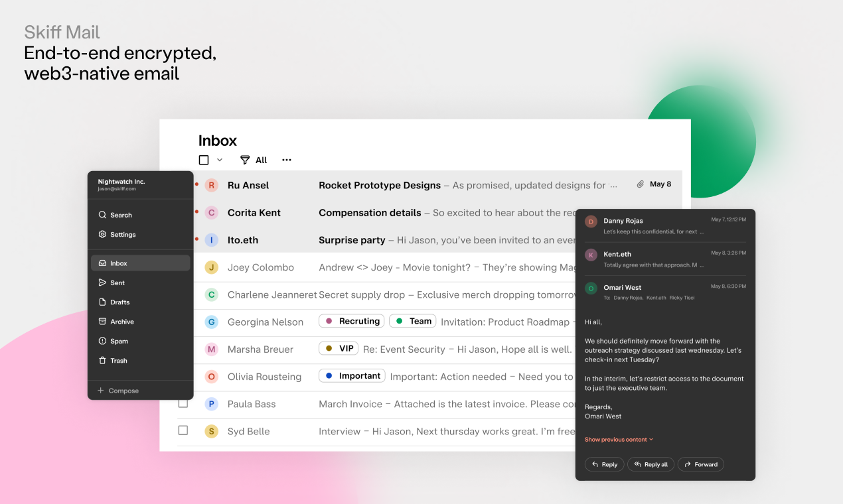Go to the Inbox folder
The width and height of the screenshot is (843, 504).
(140, 263)
